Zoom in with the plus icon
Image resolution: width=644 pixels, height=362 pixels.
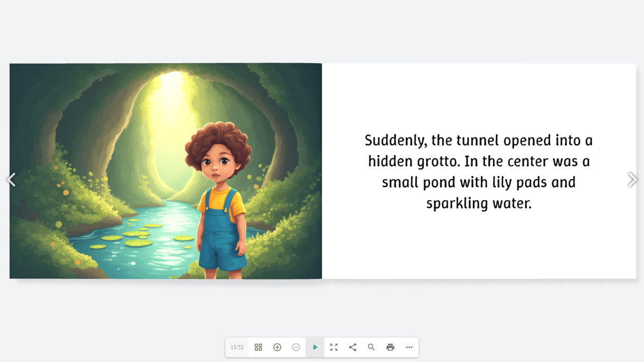(277, 347)
